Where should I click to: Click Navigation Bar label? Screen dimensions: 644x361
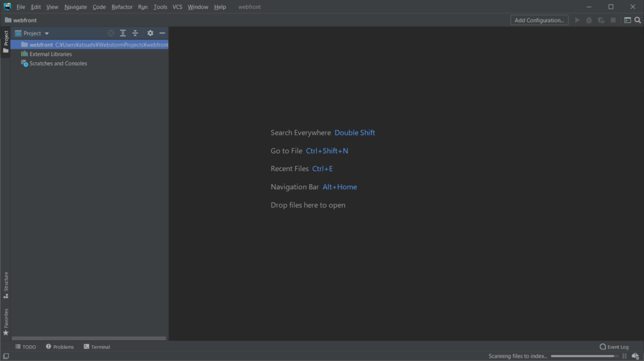tap(294, 187)
